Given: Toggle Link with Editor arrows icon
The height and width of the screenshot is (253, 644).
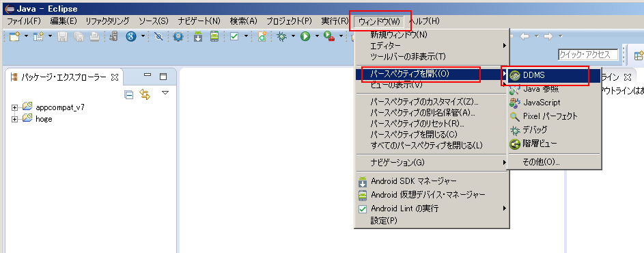Looking at the screenshot, I should 145,94.
